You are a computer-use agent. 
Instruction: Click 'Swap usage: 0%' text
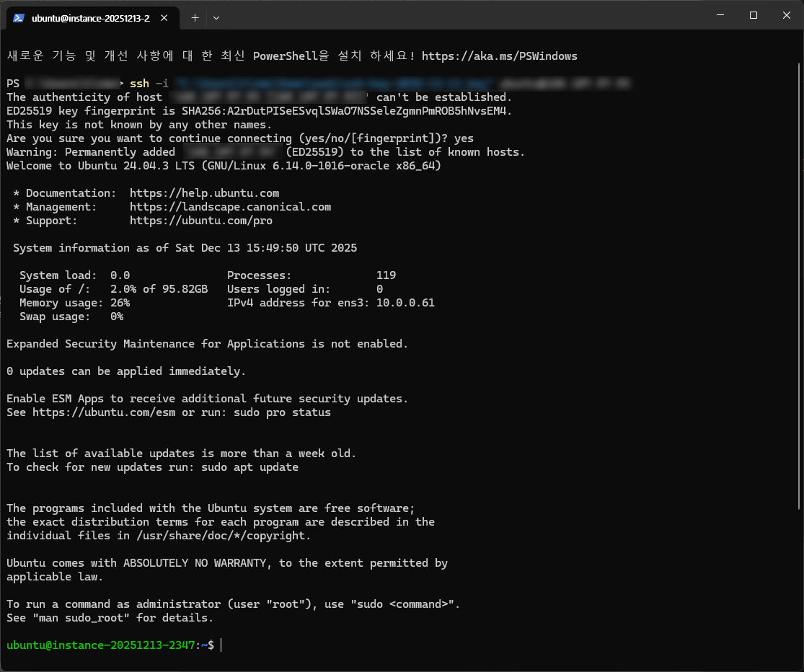pos(71,317)
